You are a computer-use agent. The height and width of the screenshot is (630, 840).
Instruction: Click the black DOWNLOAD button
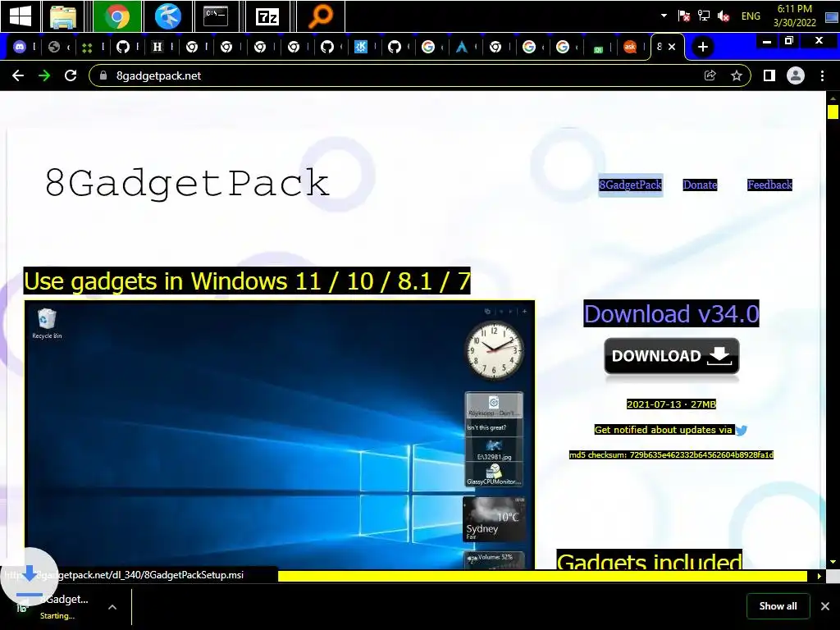click(672, 356)
